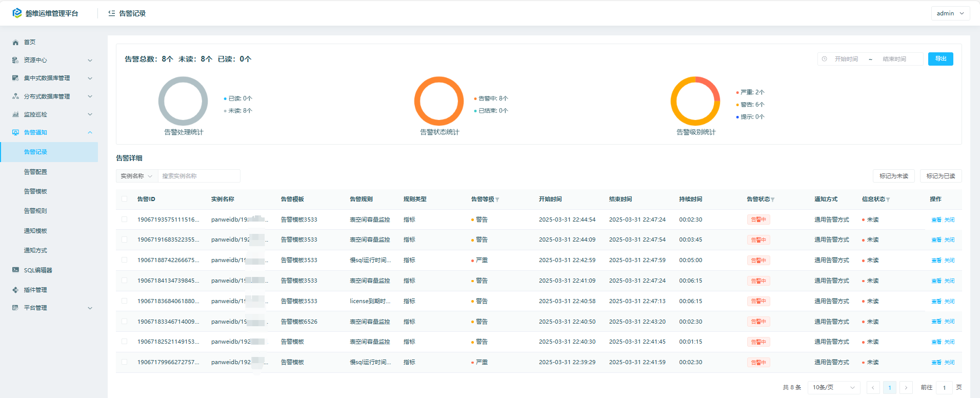
Task: Click the 前往 page jump input
Action: [944, 388]
